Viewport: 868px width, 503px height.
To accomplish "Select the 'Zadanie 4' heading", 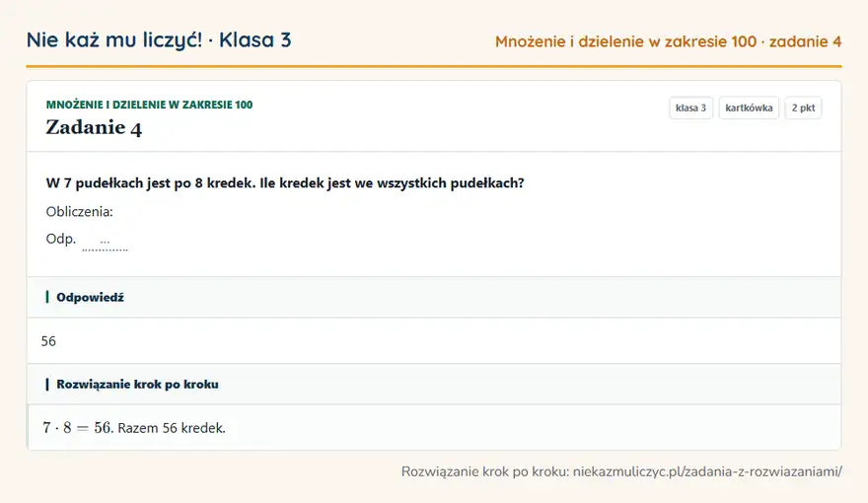I will point(94,127).
